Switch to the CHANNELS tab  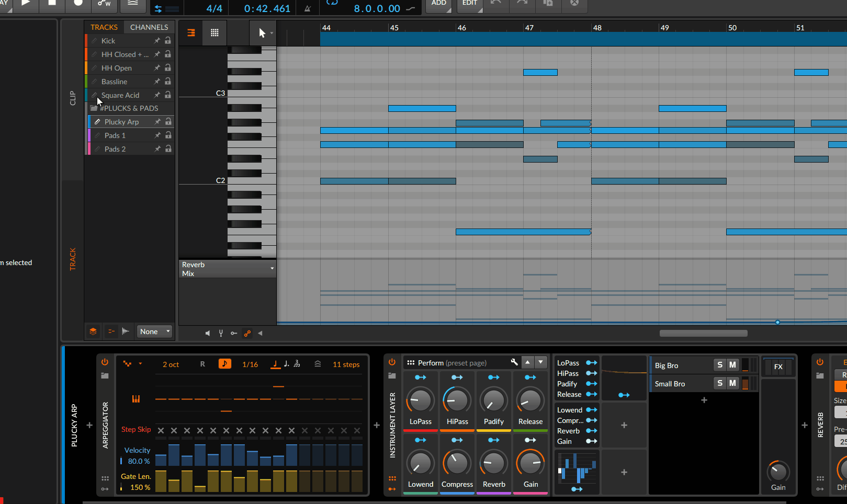coord(149,27)
